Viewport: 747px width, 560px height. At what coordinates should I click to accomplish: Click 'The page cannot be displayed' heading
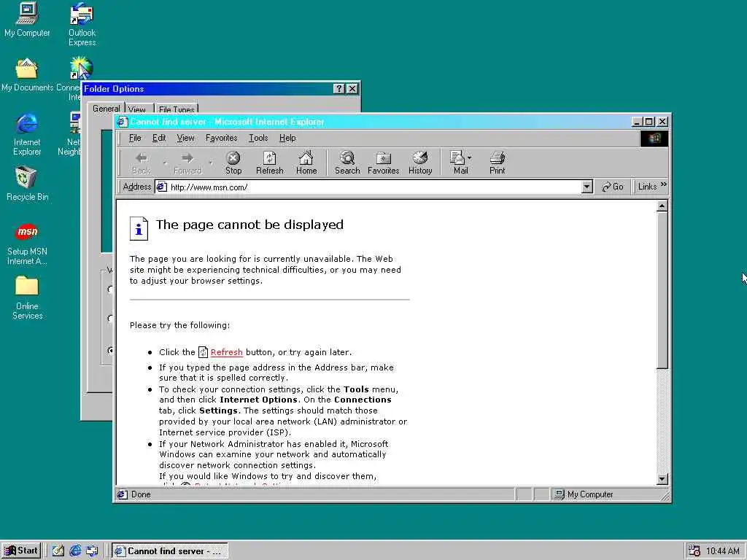point(249,225)
